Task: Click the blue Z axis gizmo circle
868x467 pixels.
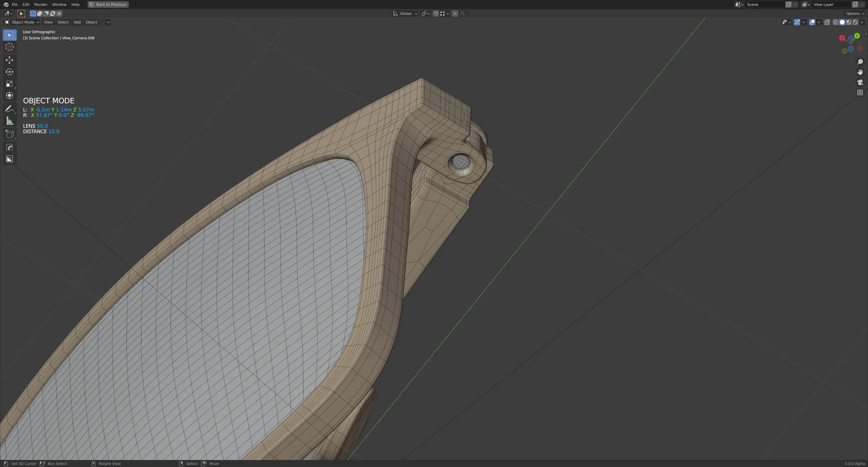Action: 850,38
